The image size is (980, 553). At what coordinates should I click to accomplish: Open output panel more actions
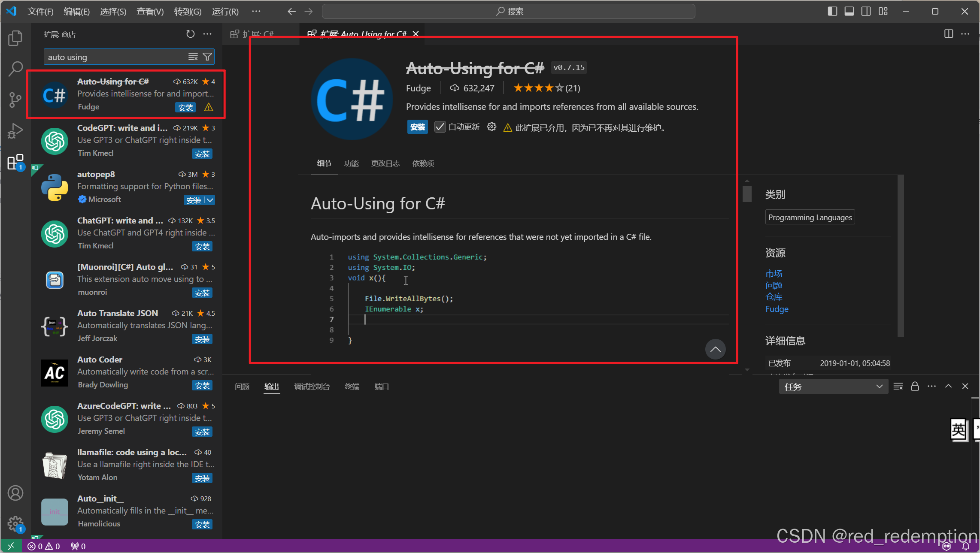click(931, 387)
